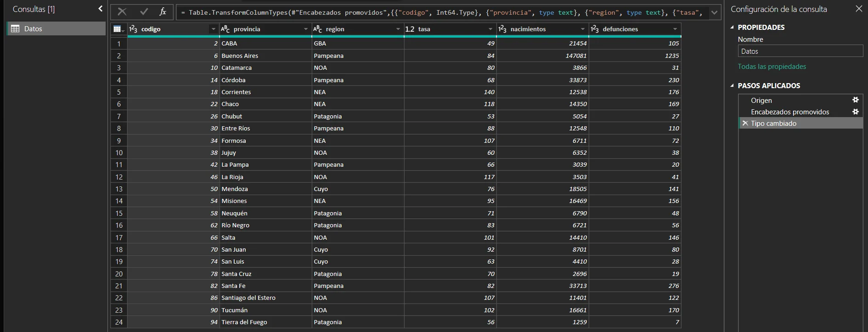Open defunciones column filter dropdown
Viewport: 868px width, 332px height.
pos(675,29)
